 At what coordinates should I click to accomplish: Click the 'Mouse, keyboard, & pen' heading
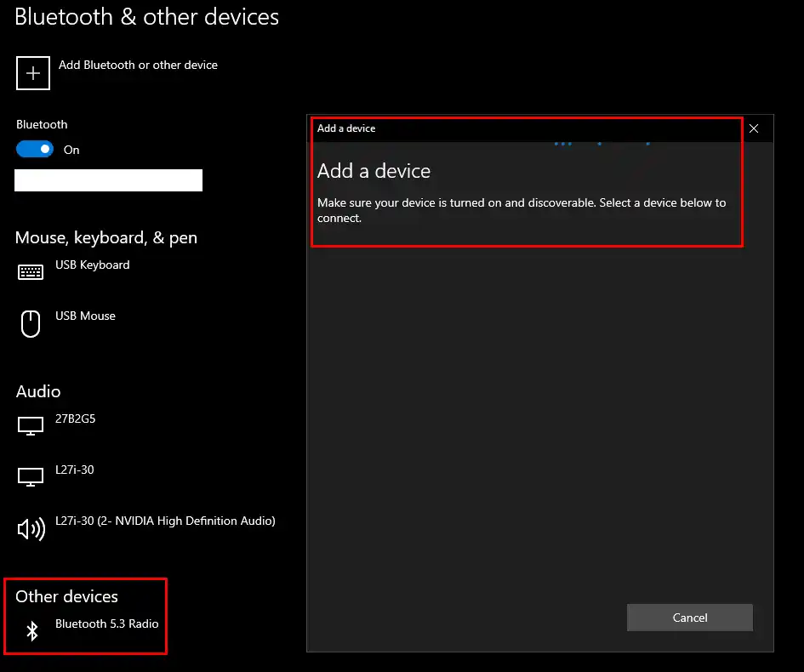(106, 238)
